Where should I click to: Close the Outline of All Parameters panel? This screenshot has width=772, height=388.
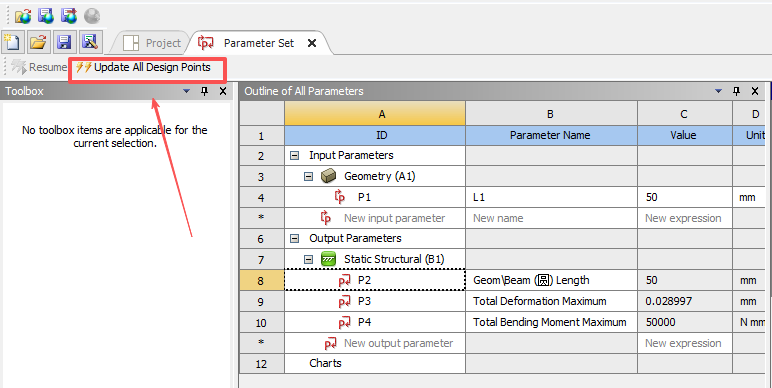(755, 91)
